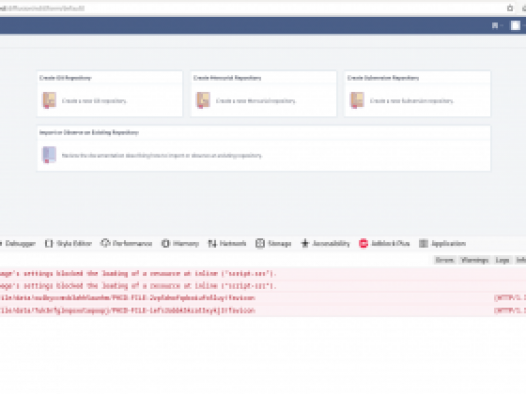Switch to the Debugger devtools tab

[x=18, y=243]
